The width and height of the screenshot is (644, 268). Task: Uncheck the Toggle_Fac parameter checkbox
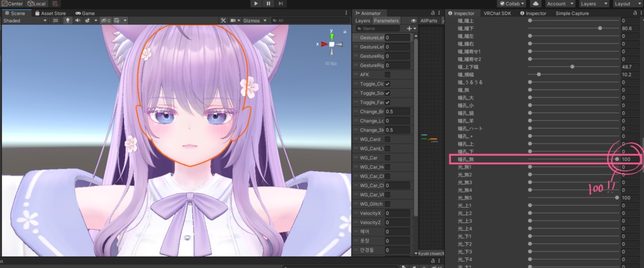coord(387,103)
